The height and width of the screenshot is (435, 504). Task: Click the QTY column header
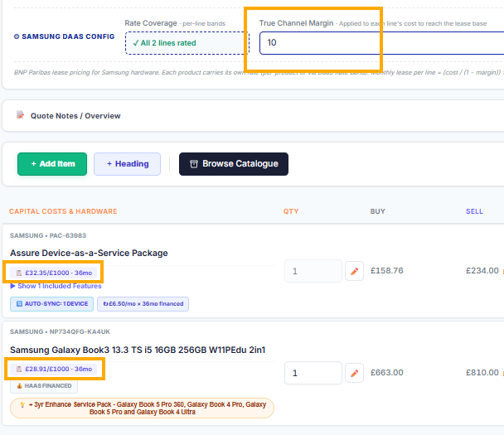tap(291, 211)
